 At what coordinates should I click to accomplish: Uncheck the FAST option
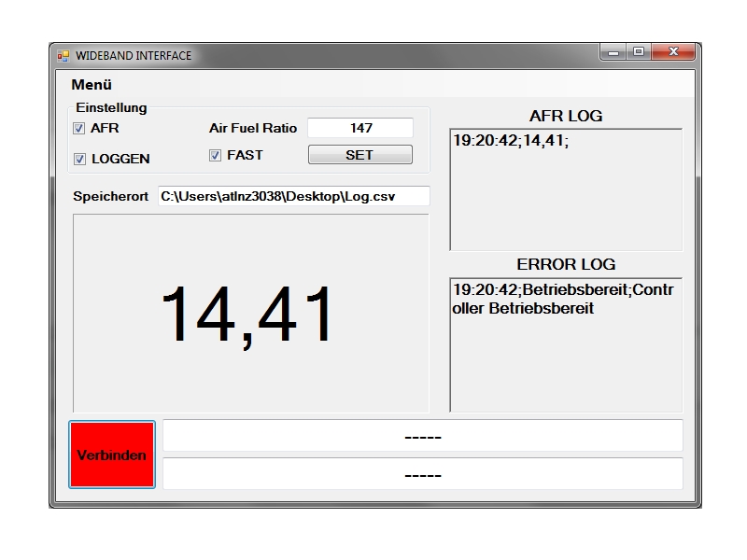click(215, 156)
